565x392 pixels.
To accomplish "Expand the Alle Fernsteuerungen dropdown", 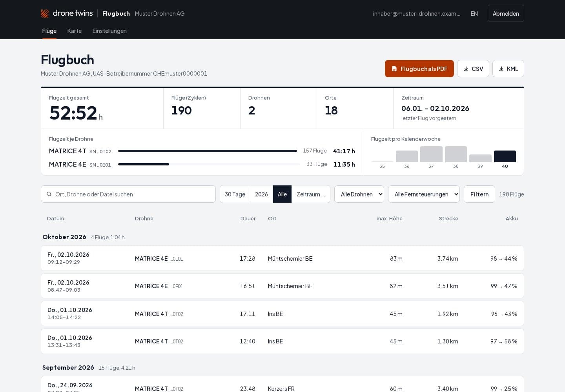I will coord(424,194).
